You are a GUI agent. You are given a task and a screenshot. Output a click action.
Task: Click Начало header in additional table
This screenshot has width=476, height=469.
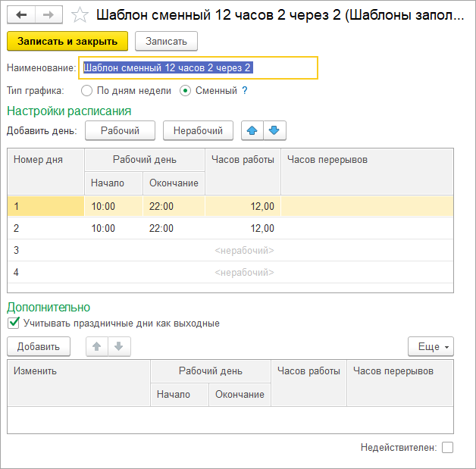pos(180,395)
